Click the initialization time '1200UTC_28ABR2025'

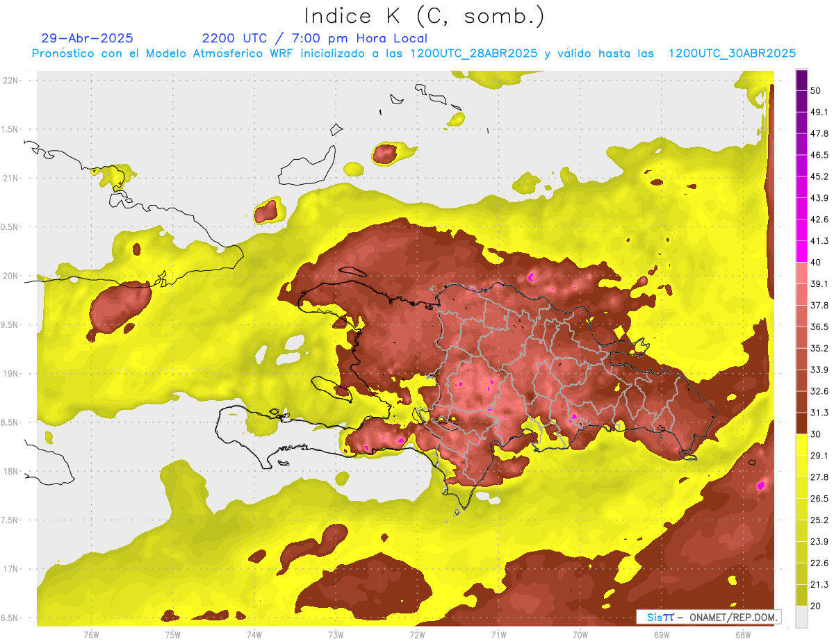474,53
